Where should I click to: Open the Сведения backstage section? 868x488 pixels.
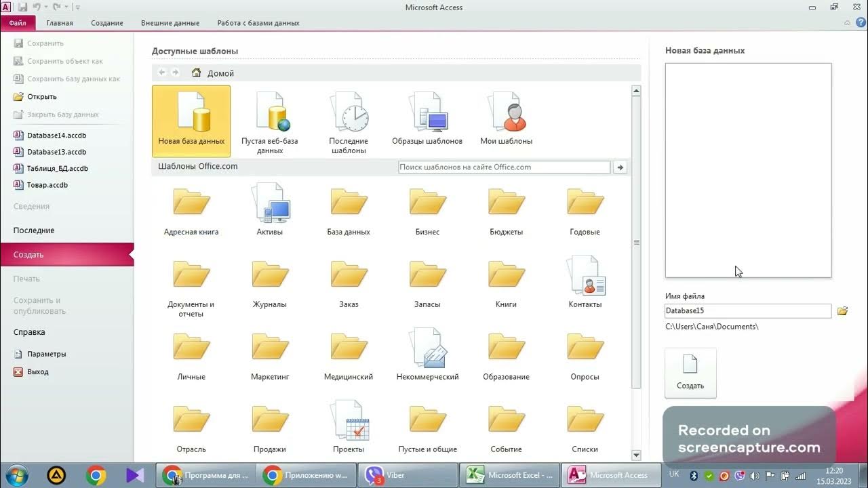tap(31, 206)
